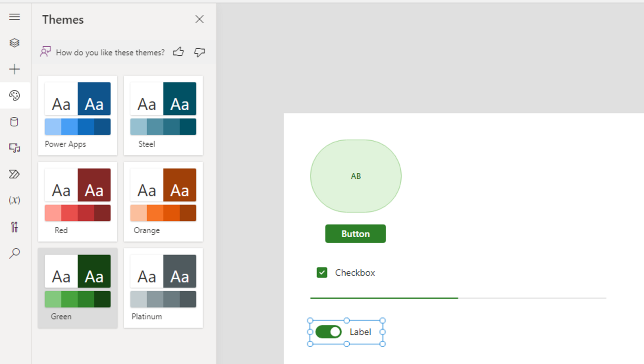Turn off the green toggle switch
Viewport: 644px width, 364px height.
click(328, 332)
